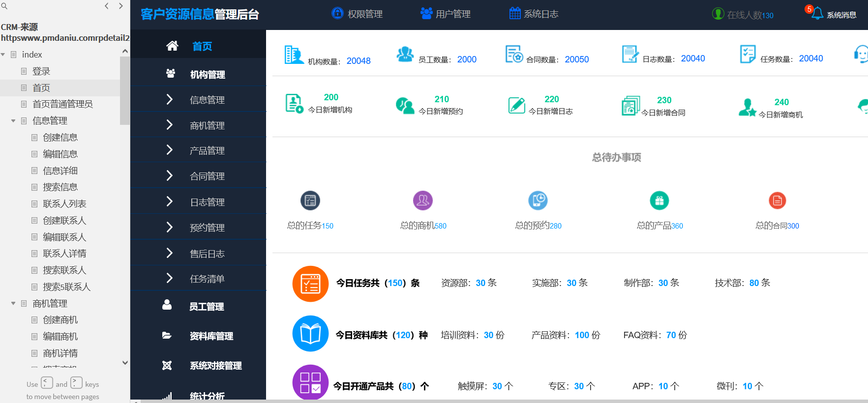Expand the 商机管理 sidebar menu chevron
The width and height of the screenshot is (868, 403).
170,125
